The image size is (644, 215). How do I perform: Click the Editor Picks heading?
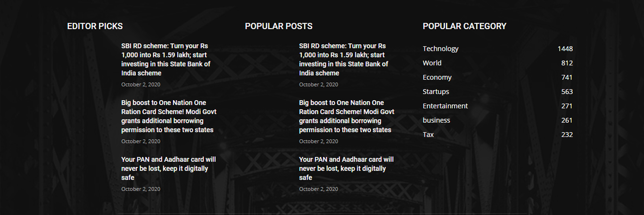(95, 26)
